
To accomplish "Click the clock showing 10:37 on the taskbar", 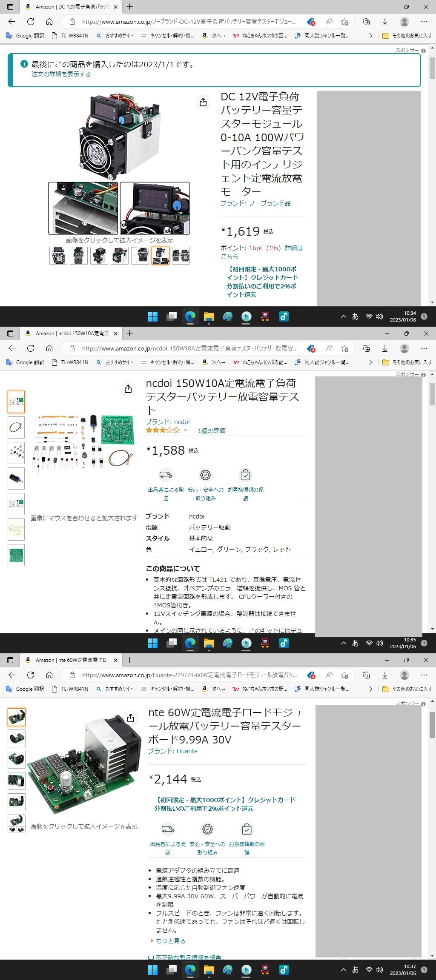I will pyautogui.click(x=403, y=970).
